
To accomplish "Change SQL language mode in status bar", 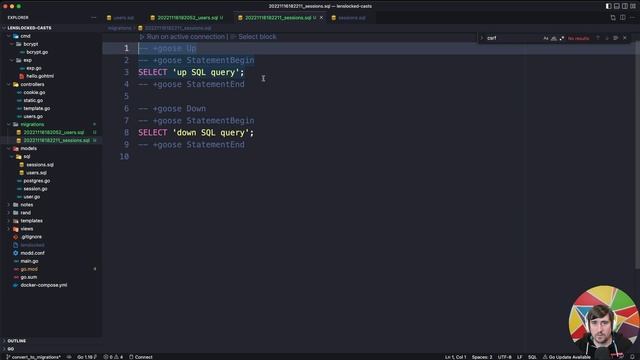I will (532, 357).
